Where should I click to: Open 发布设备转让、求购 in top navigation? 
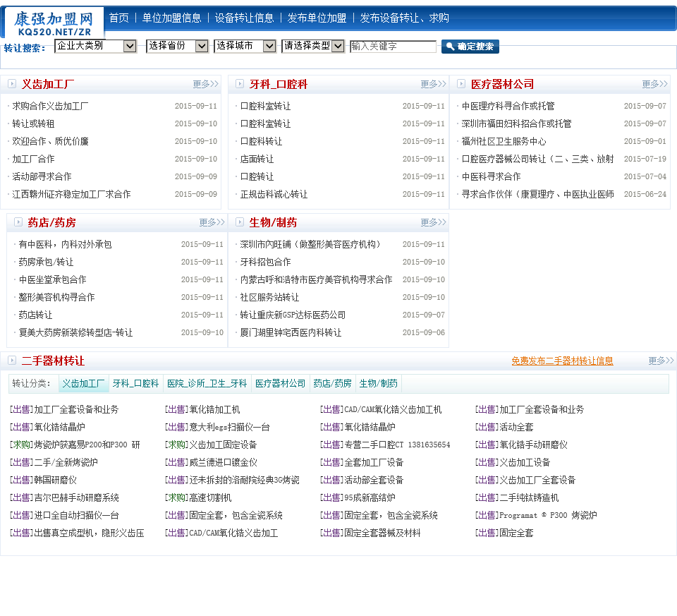pos(405,18)
